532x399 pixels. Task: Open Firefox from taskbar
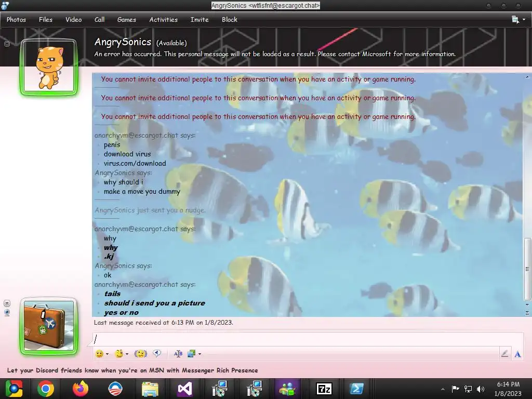tap(81, 389)
